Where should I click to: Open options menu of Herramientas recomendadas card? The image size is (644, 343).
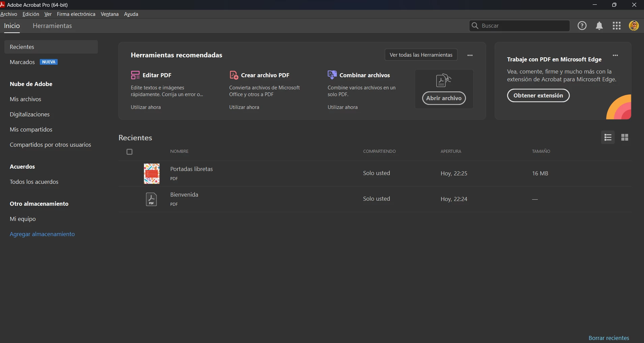[x=470, y=55]
